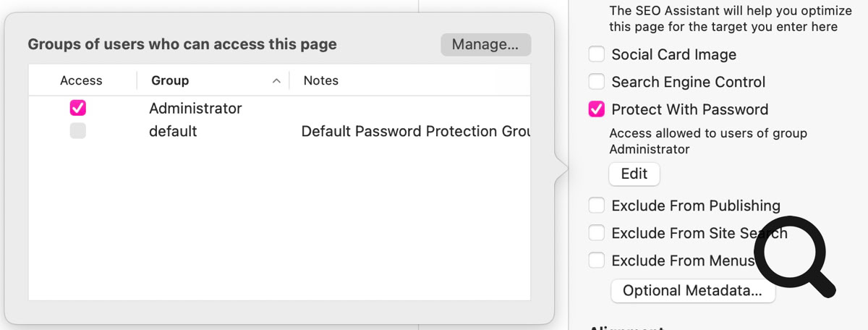Click the Access column header
This screenshot has height=330, width=868.
pos(81,81)
